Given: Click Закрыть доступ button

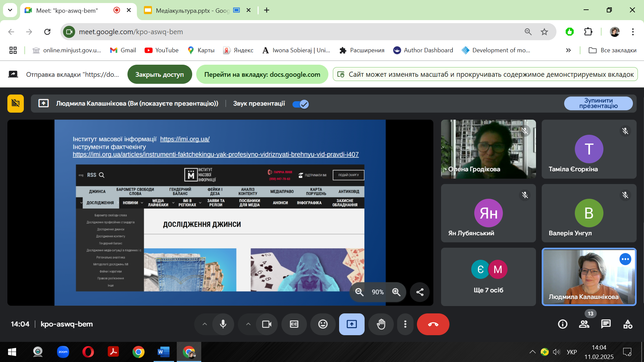Looking at the screenshot, I should click(160, 74).
